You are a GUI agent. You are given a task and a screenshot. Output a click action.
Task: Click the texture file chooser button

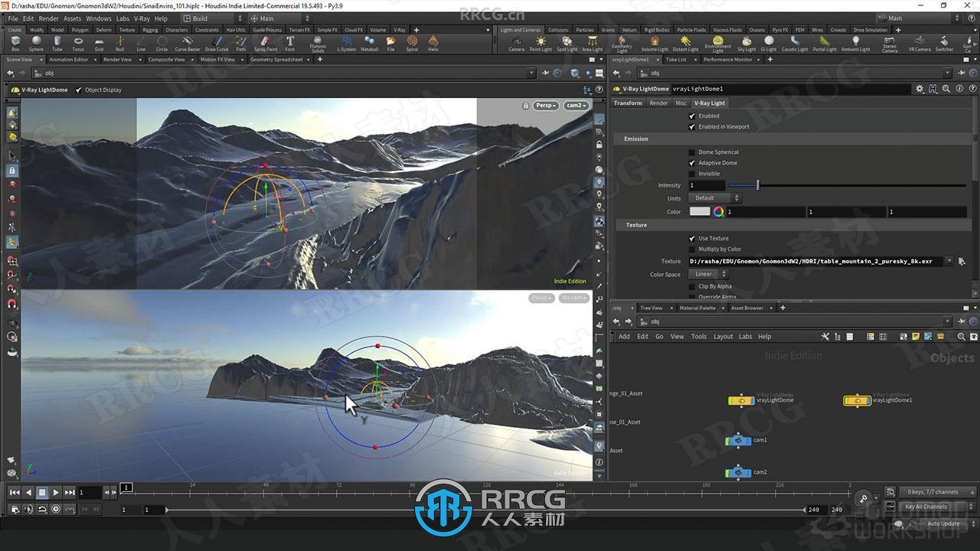point(962,262)
